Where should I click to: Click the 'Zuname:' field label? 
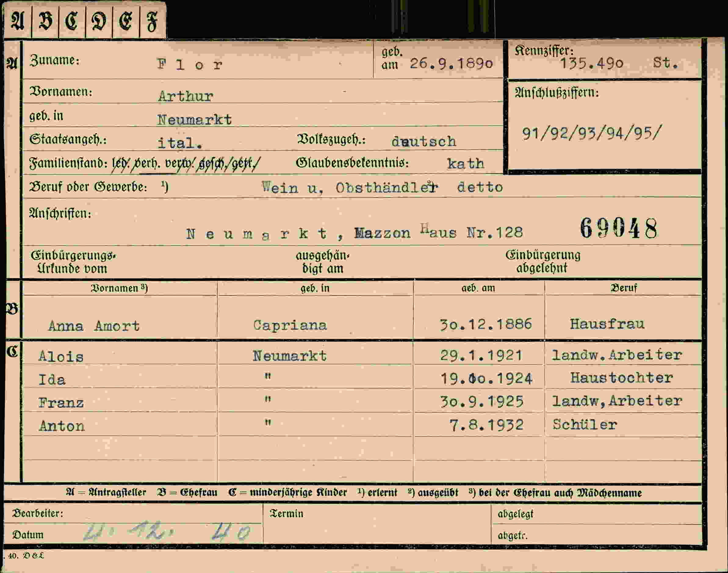click(x=55, y=60)
